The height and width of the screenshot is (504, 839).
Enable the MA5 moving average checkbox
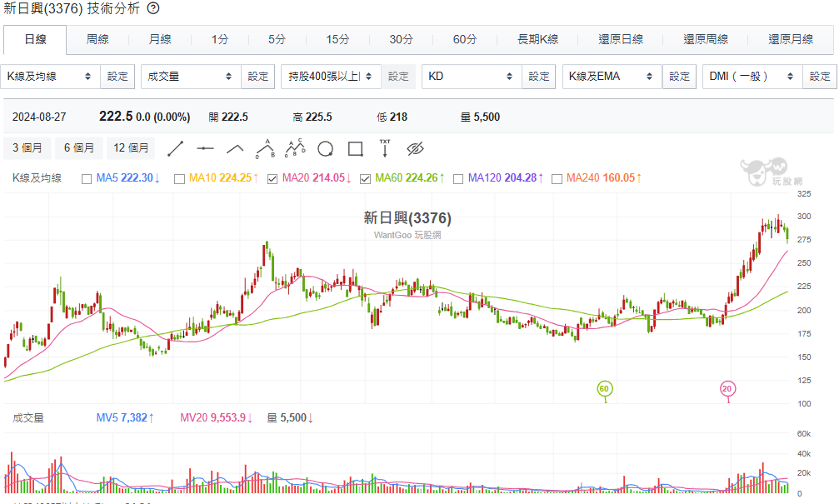87,178
